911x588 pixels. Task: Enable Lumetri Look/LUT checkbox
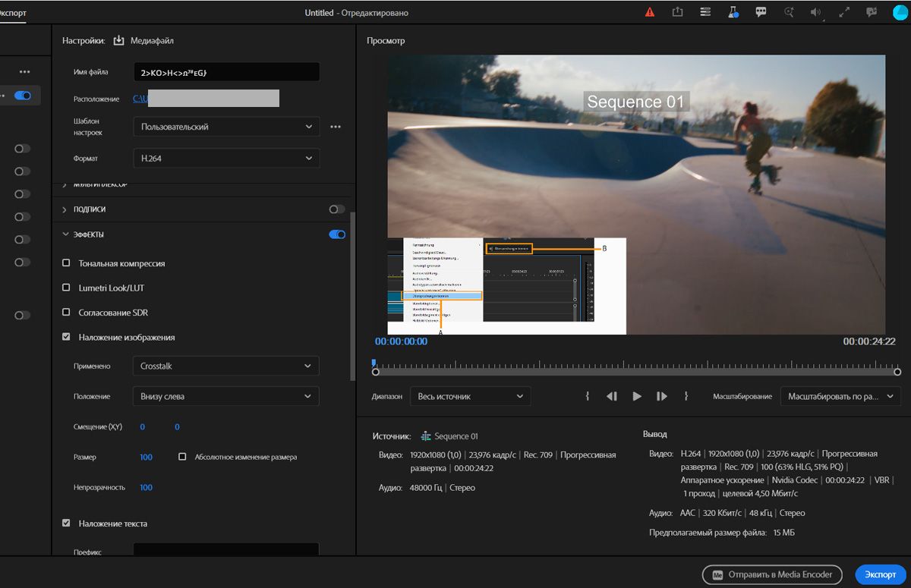point(66,288)
